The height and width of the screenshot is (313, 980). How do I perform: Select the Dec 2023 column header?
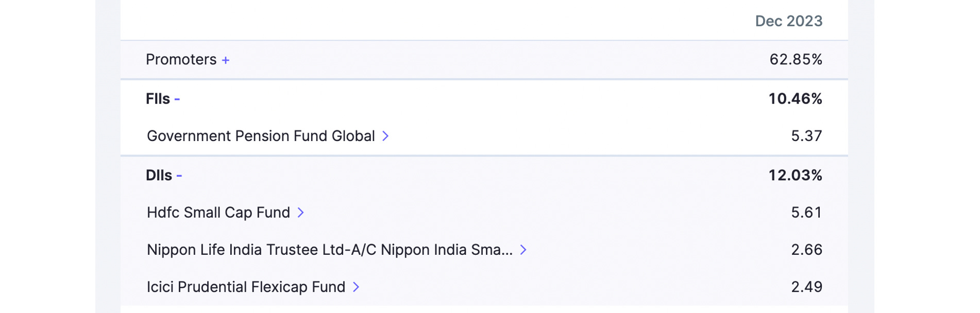click(x=788, y=21)
